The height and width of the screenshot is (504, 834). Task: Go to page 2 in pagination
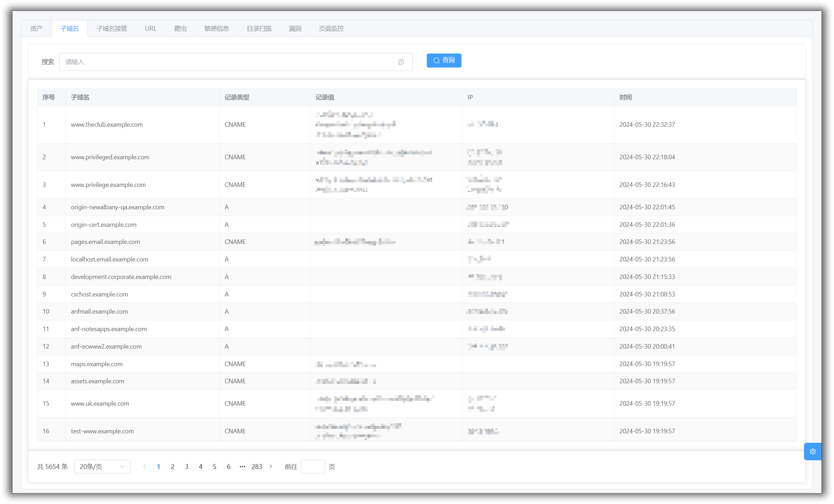coord(172,466)
